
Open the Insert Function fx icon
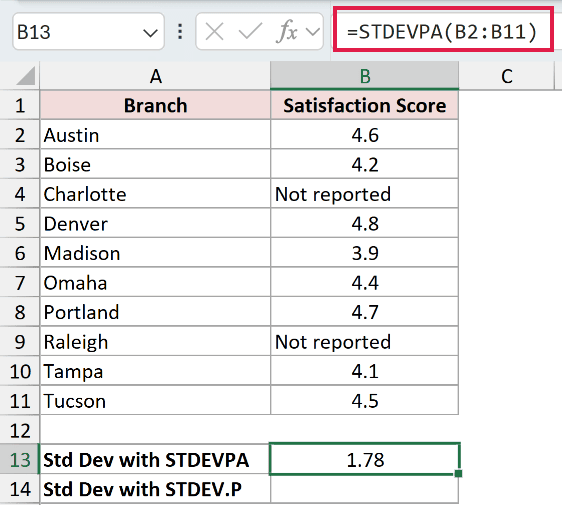tap(287, 32)
